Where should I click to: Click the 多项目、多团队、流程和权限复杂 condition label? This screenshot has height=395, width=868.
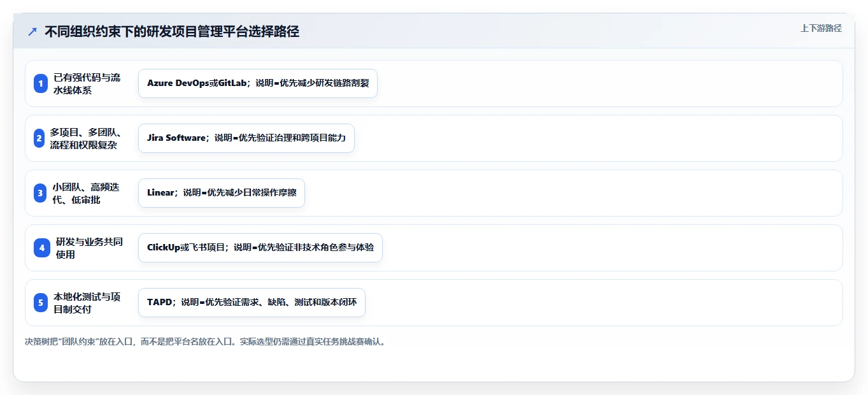point(86,138)
